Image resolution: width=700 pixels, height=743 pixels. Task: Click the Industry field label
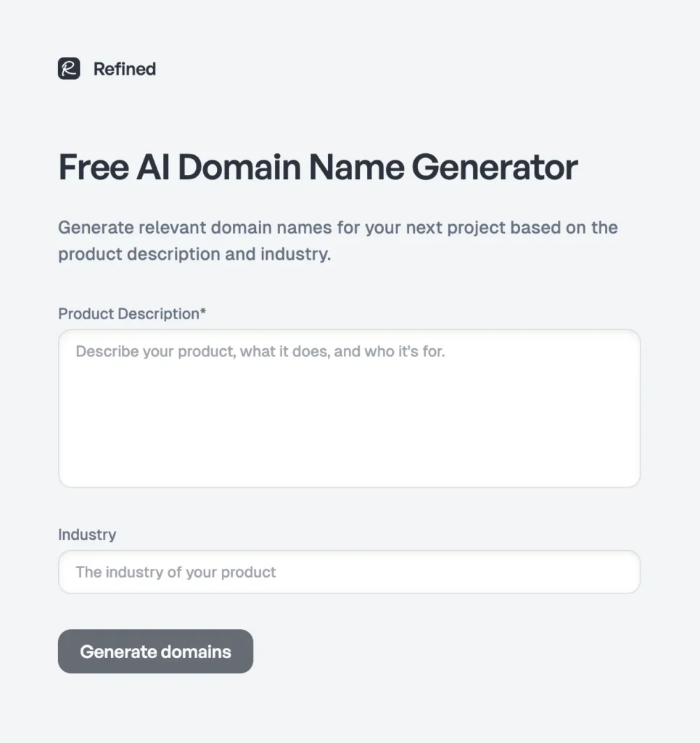[x=87, y=535]
